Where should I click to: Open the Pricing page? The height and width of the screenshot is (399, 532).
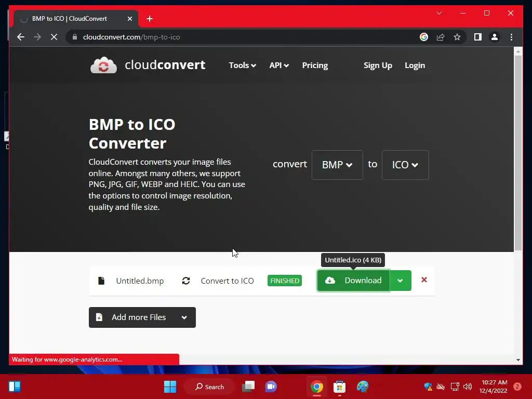pyautogui.click(x=315, y=65)
